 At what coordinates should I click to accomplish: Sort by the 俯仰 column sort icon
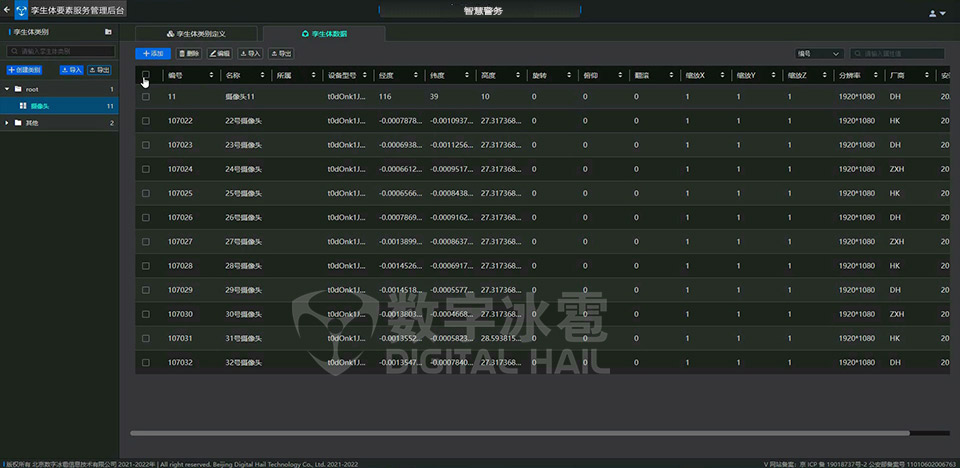(x=621, y=75)
